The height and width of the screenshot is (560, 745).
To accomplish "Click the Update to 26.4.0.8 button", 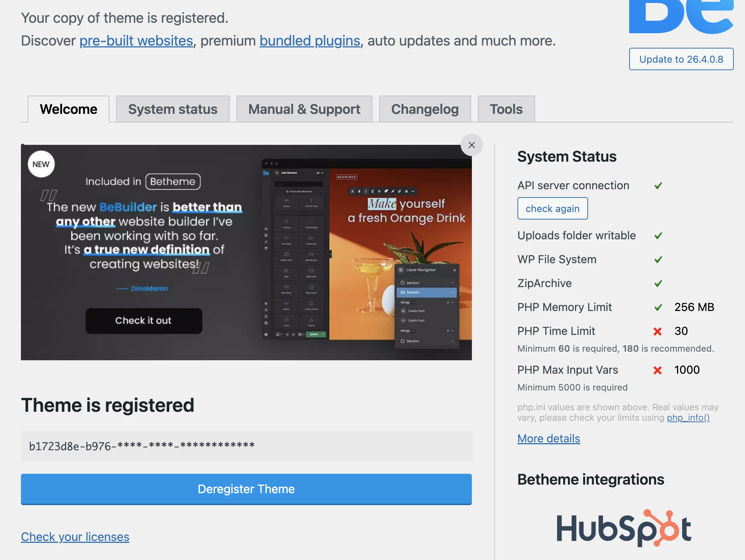I will [681, 59].
